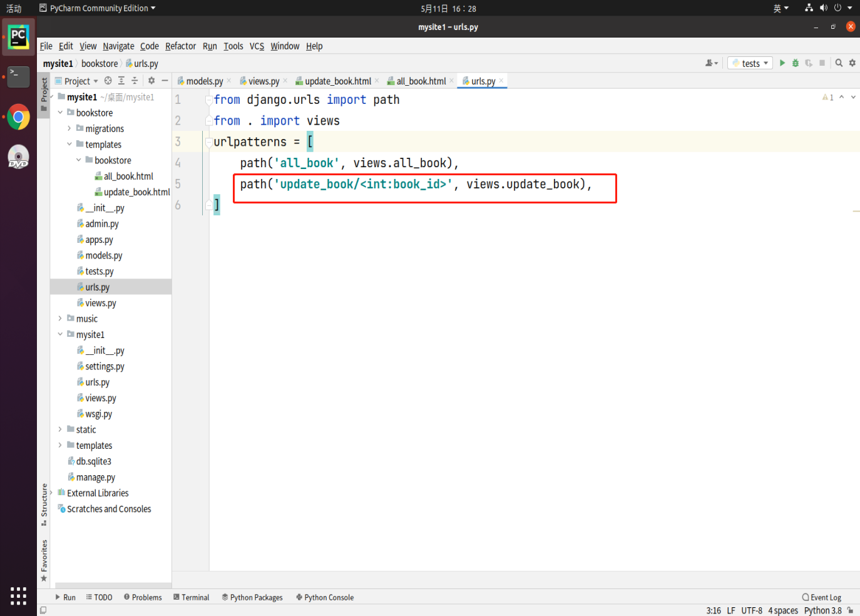Select opened file target icon in Project panel
The height and width of the screenshot is (616, 860).
click(108, 81)
